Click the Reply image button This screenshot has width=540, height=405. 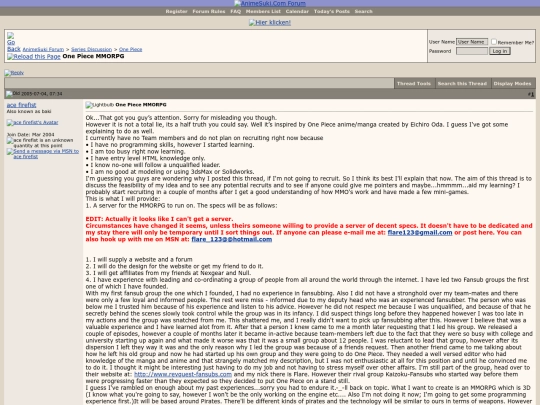pos(14,73)
